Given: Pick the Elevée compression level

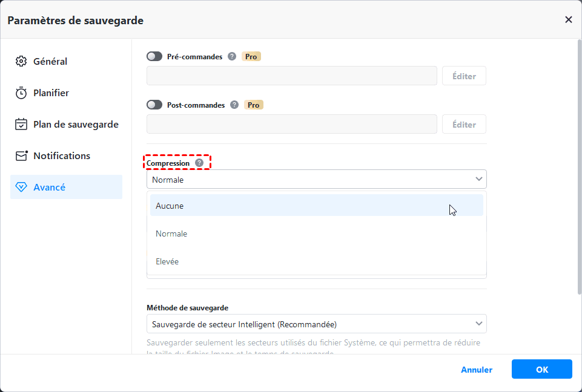Looking at the screenshot, I should [316, 261].
